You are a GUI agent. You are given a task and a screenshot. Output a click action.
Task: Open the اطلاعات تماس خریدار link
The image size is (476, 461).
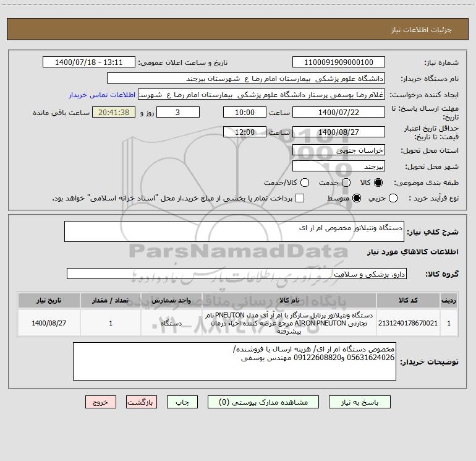(102, 95)
